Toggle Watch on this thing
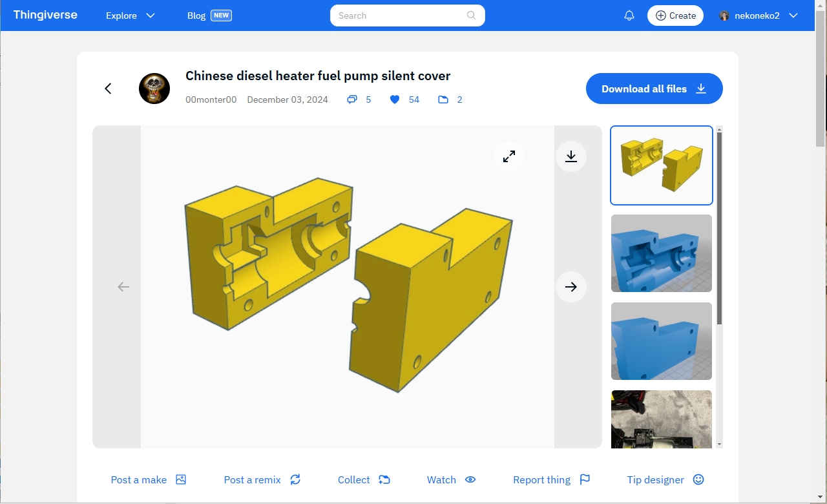Viewport: 827px width, 504px height. tap(451, 479)
